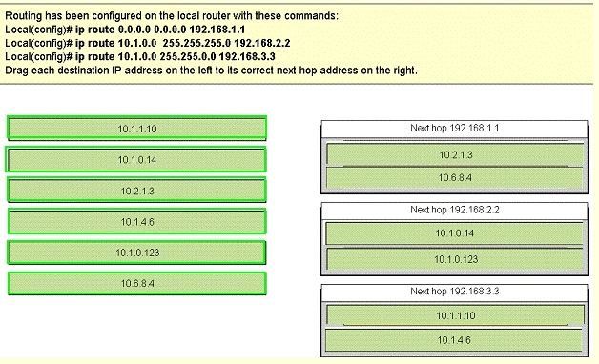
Task: Click 10.1.0.123 under Next hop 192.168.2.2
Action: point(455,259)
